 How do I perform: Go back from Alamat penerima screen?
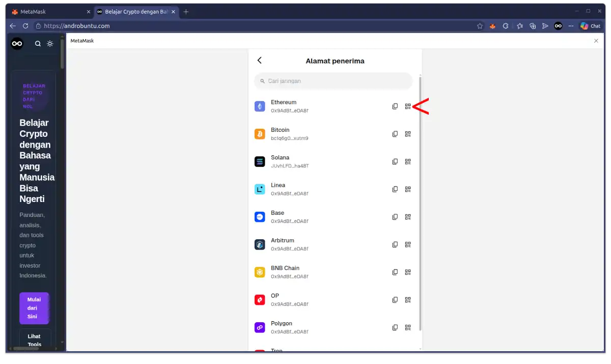pos(259,60)
